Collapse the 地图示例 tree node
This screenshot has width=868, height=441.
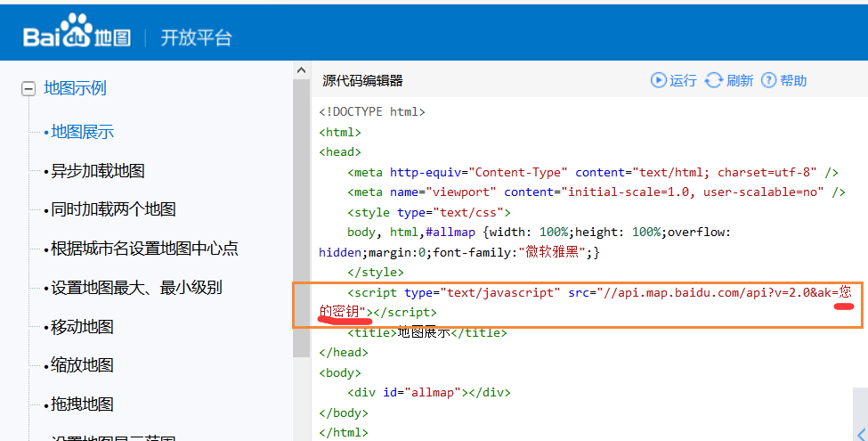pyautogui.click(x=28, y=88)
